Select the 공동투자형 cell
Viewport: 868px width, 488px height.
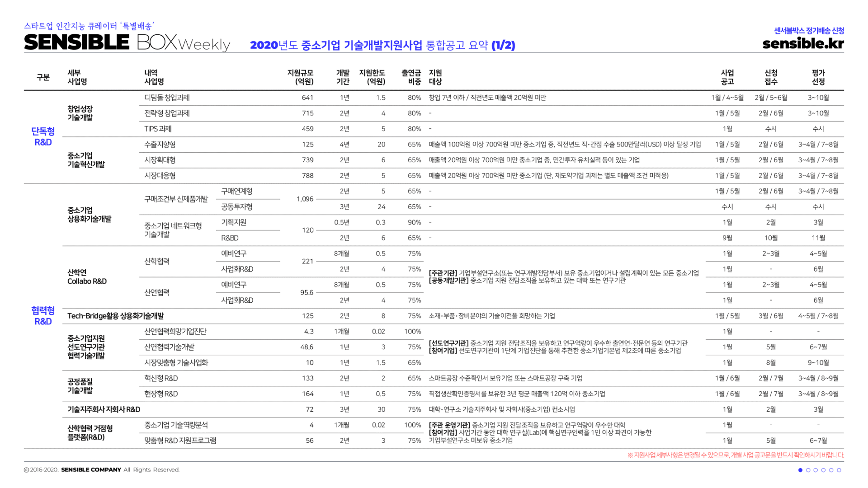[237, 207]
